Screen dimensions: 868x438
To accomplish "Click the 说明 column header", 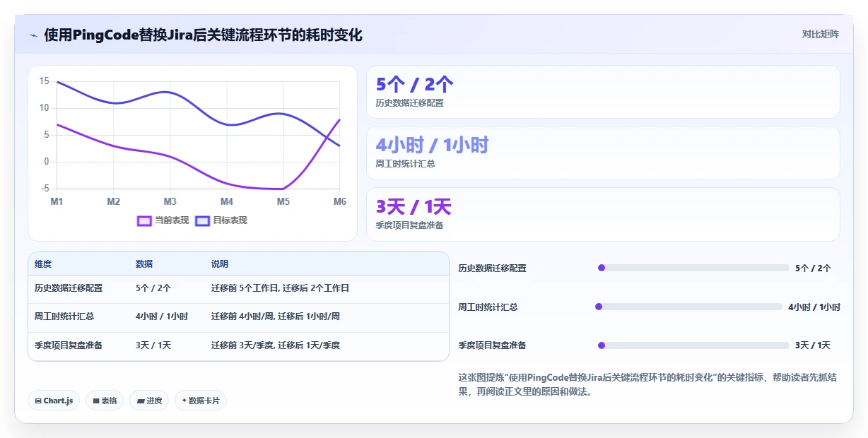I will [x=220, y=264].
